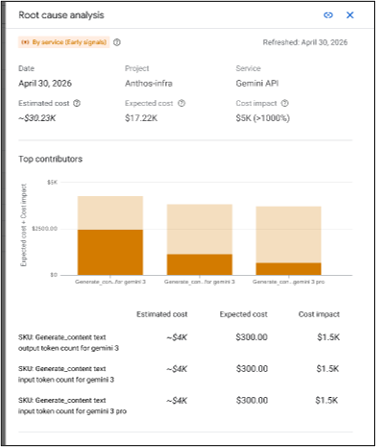
Task: Select the output token count for gemini 3 SKU
Action: (69, 343)
